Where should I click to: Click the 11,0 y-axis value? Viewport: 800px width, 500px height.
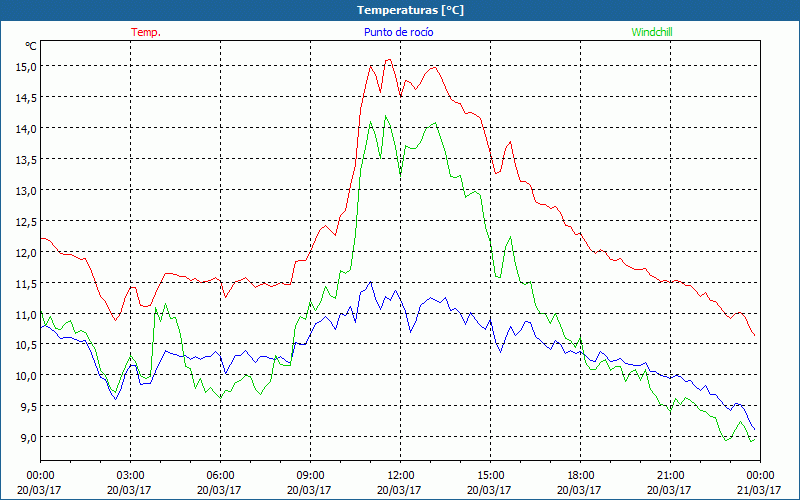[27, 315]
